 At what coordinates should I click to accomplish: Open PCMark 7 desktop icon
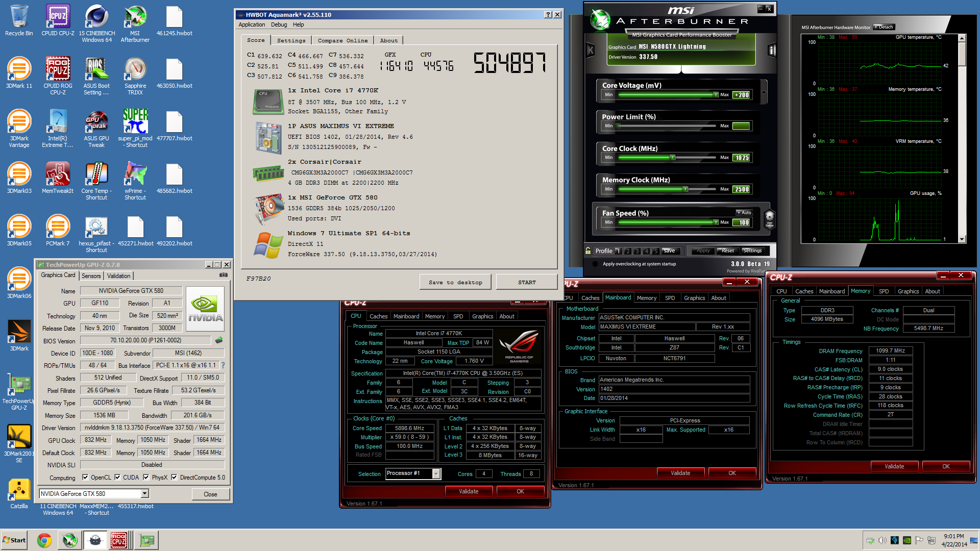58,231
